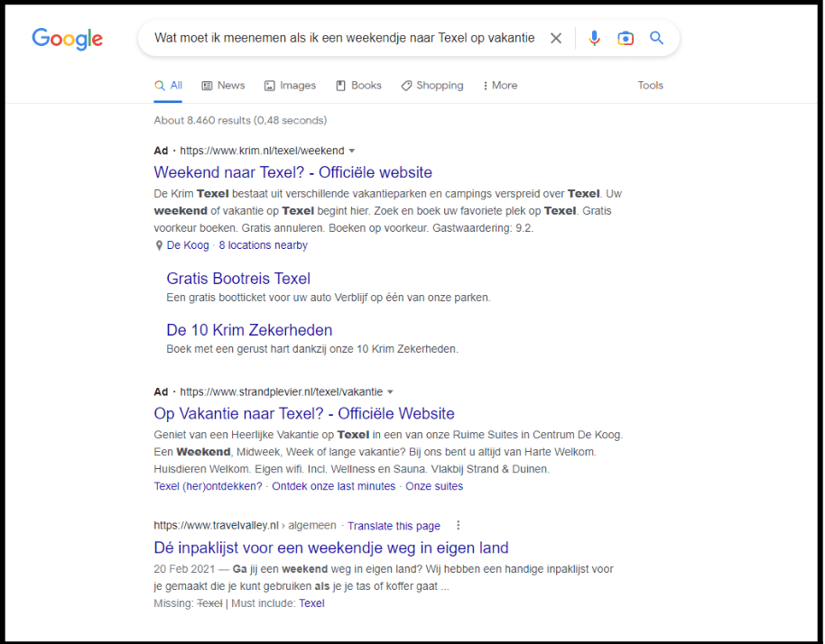825x644 pixels.
Task: Open the 'Gratis Bootreis Texel' sitelink
Action: [238, 279]
